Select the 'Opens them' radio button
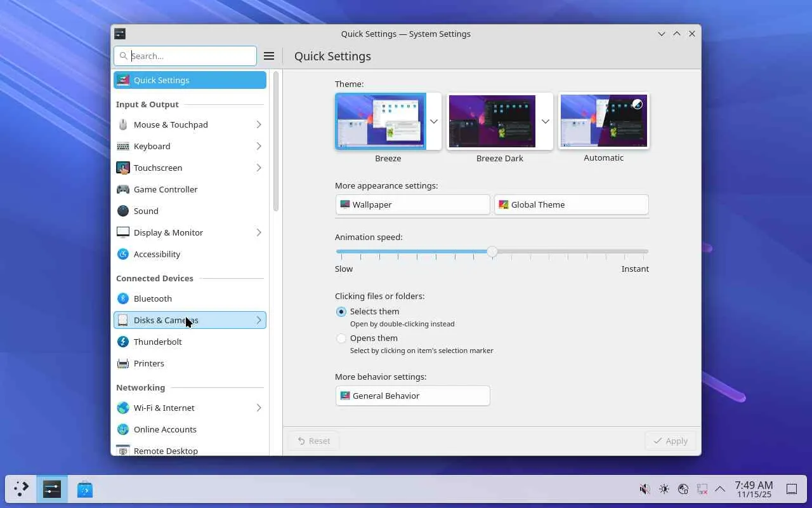 click(341, 338)
